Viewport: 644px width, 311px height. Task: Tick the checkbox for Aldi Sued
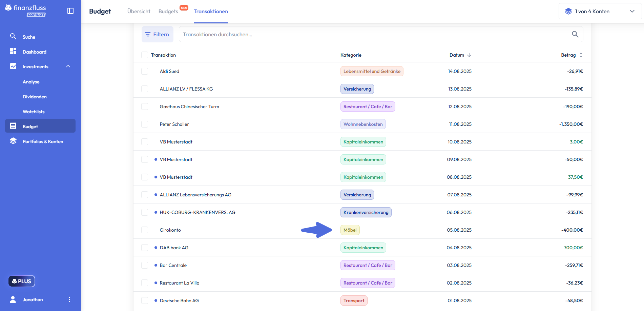(x=145, y=71)
